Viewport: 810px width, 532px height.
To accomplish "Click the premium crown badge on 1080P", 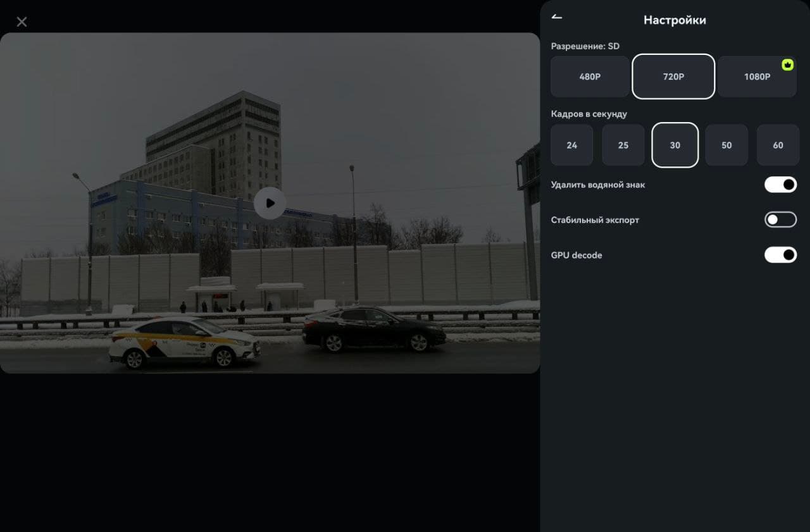I will tap(787, 64).
